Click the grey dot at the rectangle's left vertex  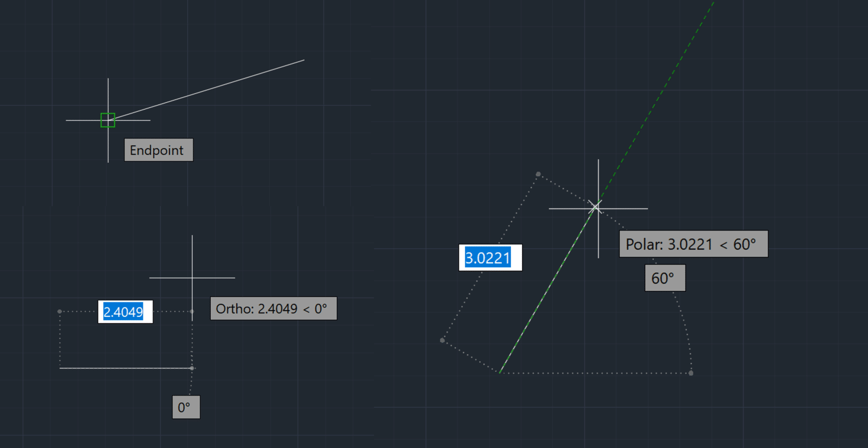coord(442,340)
